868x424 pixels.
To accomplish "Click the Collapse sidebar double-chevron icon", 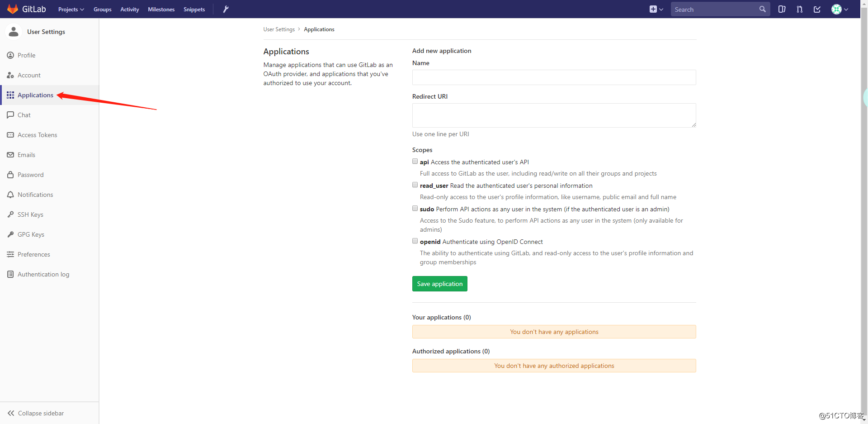I will (x=11, y=413).
